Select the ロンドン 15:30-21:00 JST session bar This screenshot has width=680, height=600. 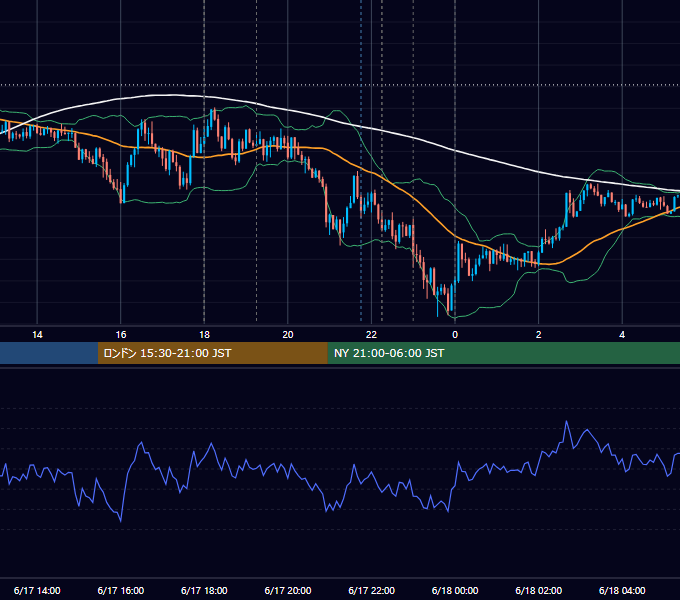pyautogui.click(x=212, y=353)
